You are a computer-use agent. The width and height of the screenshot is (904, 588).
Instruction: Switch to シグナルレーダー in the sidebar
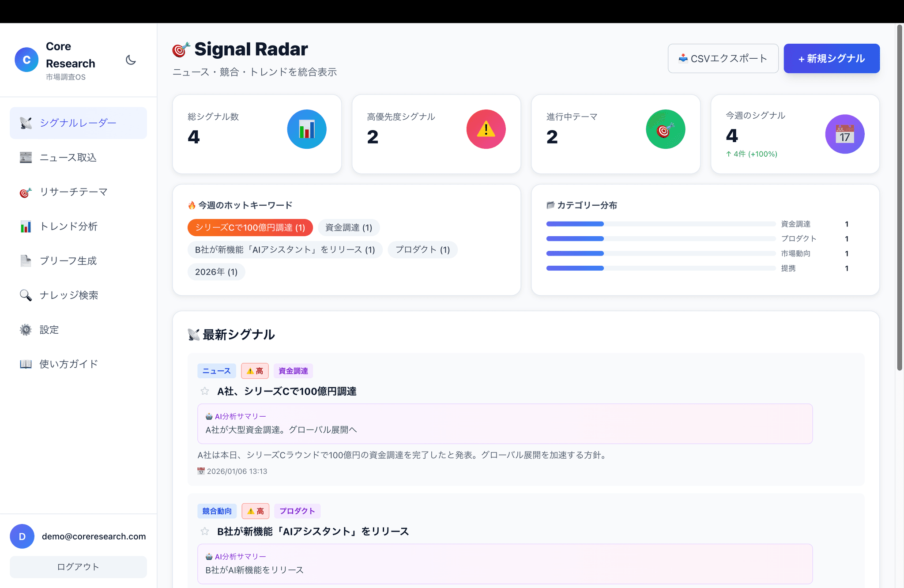coord(78,123)
